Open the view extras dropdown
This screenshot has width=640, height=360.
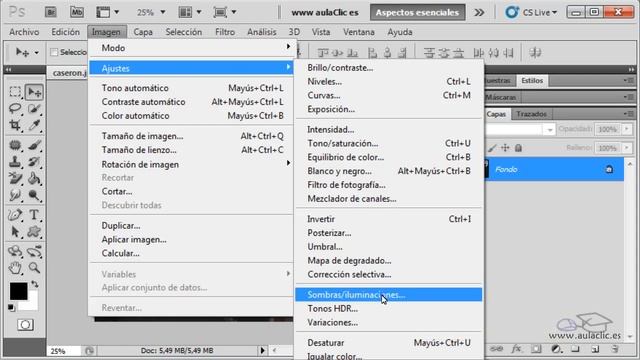(117, 12)
